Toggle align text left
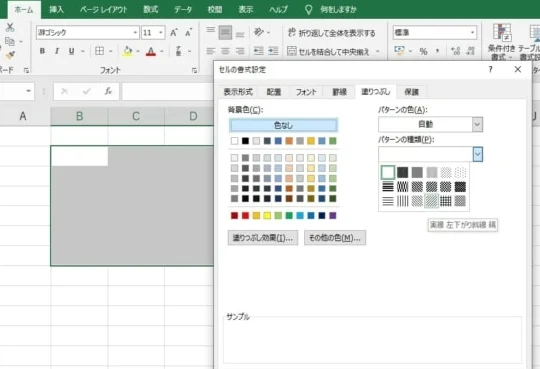Image resolution: width=540 pixels, height=369 pixels. pyautogui.click(x=211, y=51)
